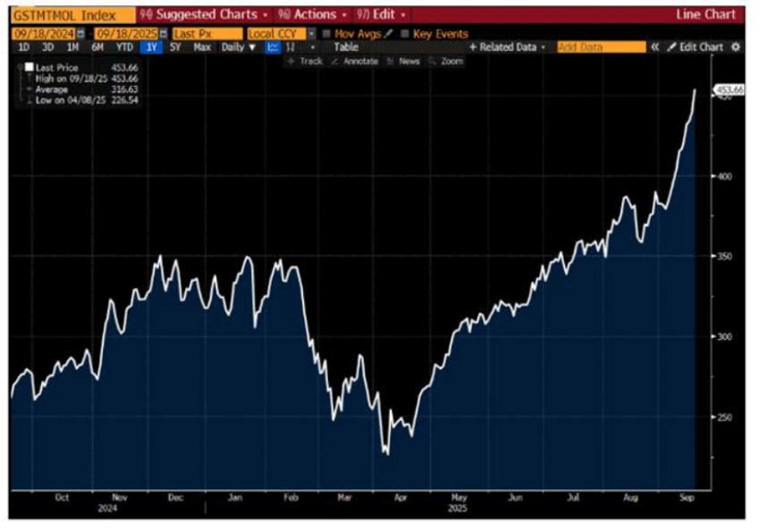Viewport: 760px width, 532px height.
Task: Enable the Mov Avgs checkbox
Action: click(x=327, y=34)
